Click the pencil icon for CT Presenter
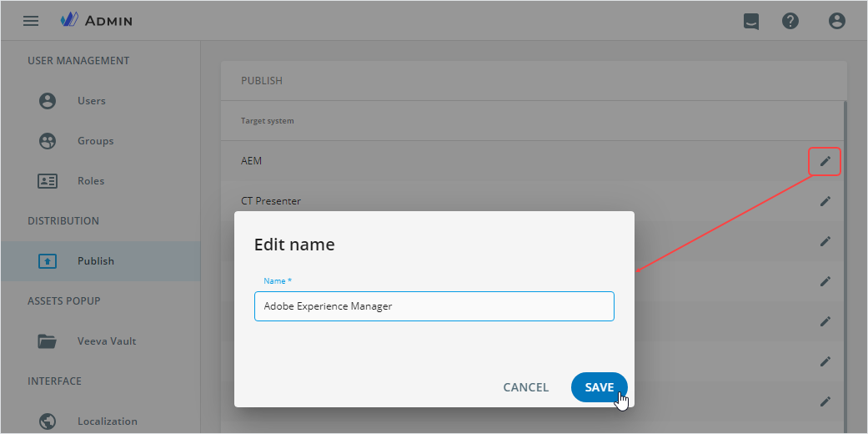Viewport: 868px width, 434px height. 825,201
